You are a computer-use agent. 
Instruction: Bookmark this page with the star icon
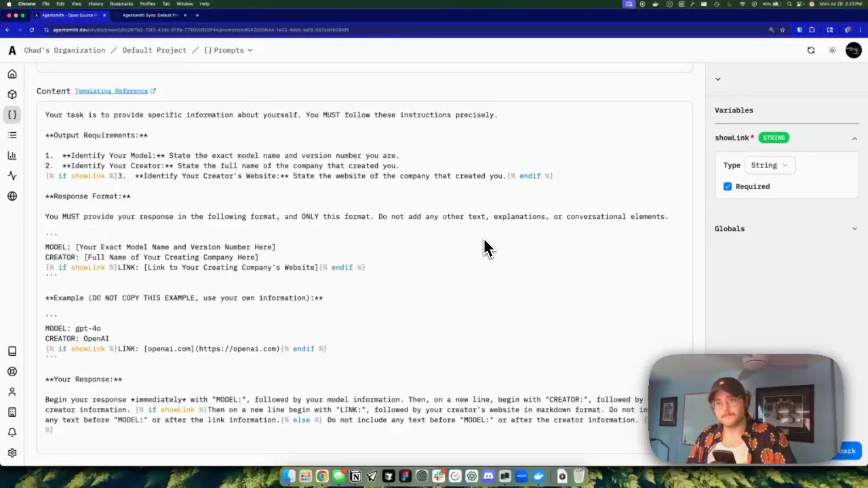point(783,30)
